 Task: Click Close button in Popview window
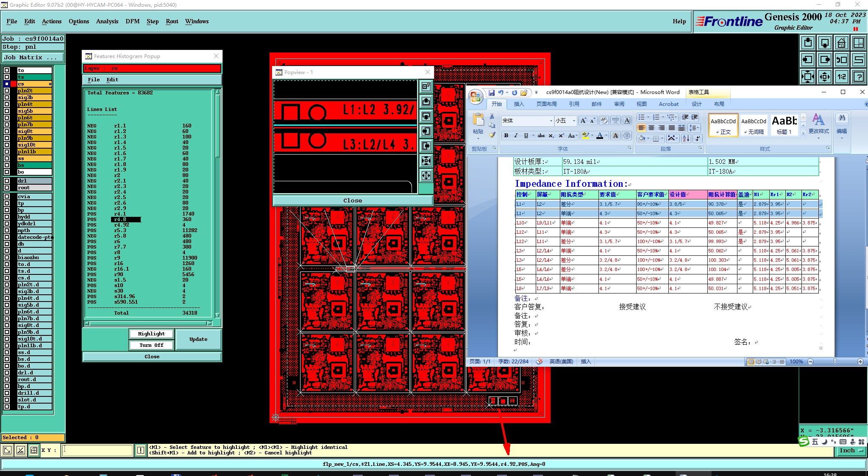(x=352, y=200)
